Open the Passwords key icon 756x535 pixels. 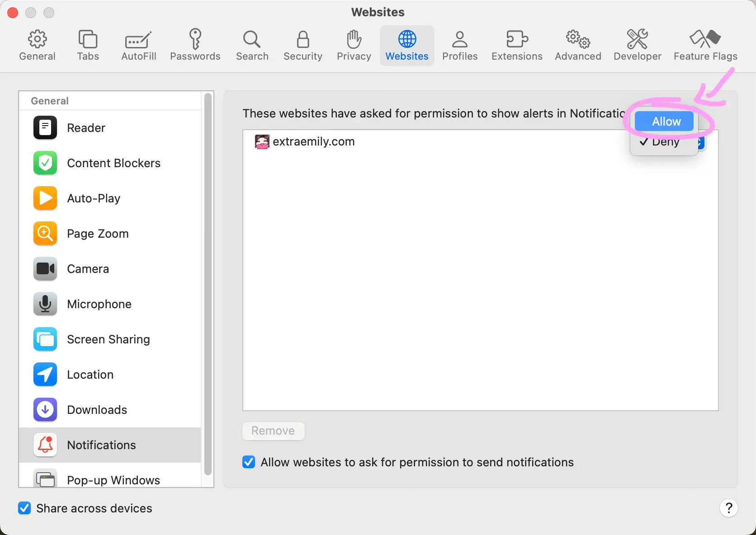tap(195, 39)
